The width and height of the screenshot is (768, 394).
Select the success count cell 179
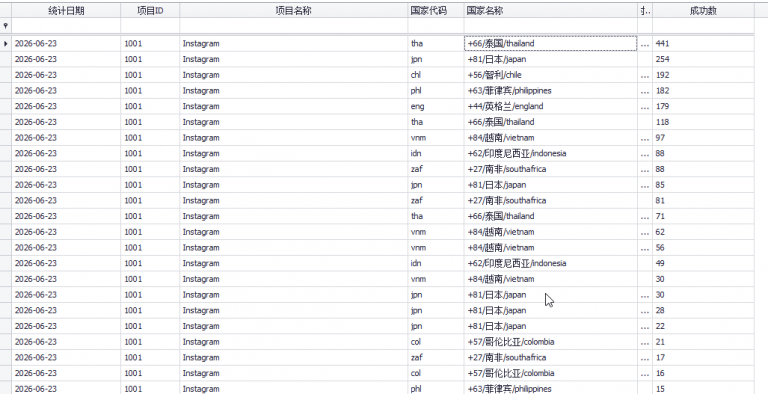(x=703, y=106)
